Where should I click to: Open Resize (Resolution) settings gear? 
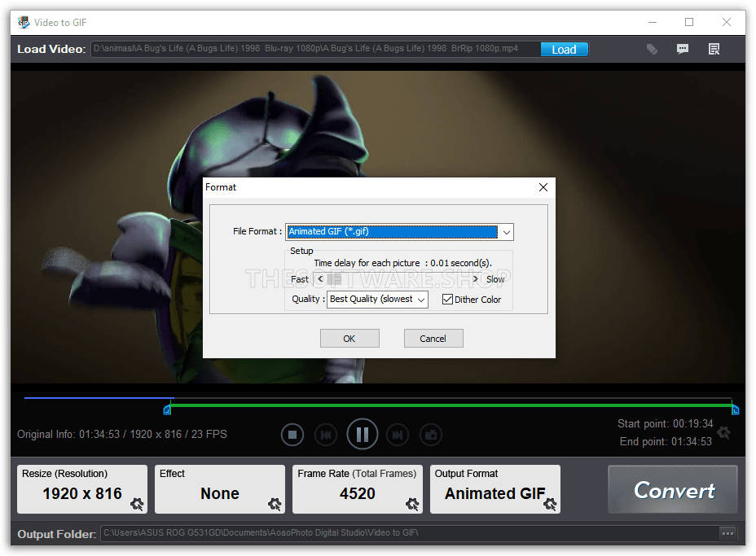click(x=137, y=505)
